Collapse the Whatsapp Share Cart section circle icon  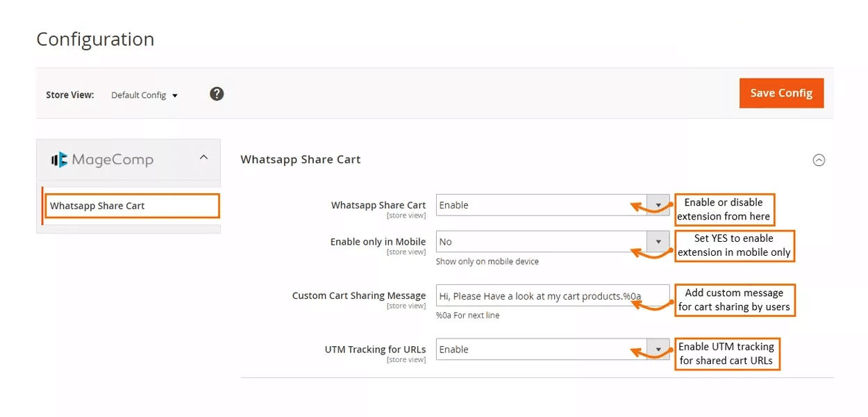pyautogui.click(x=819, y=160)
